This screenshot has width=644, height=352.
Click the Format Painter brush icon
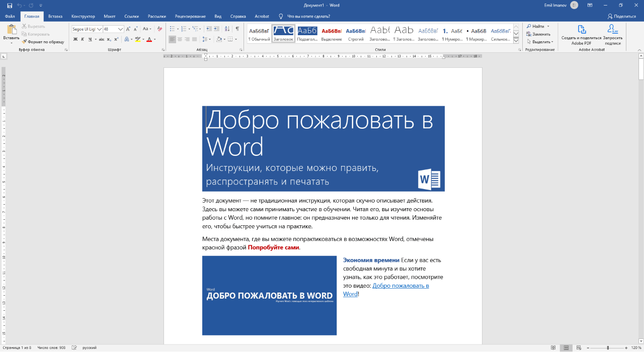pyautogui.click(x=24, y=42)
